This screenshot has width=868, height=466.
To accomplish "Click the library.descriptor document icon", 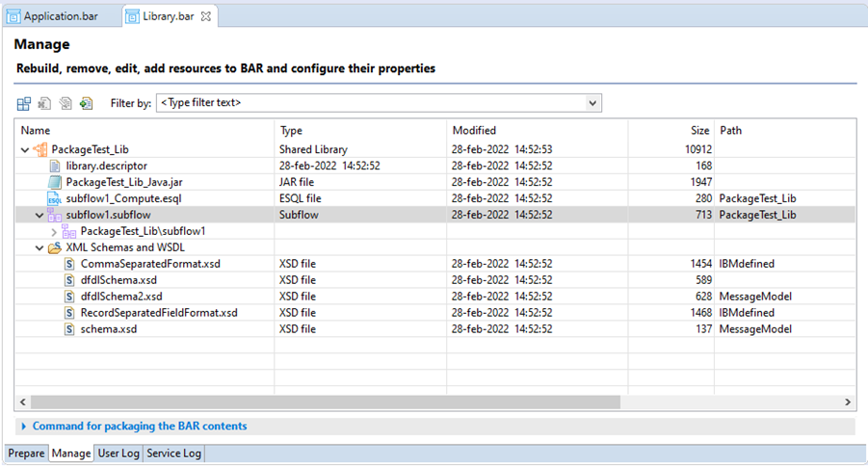I will [x=54, y=166].
